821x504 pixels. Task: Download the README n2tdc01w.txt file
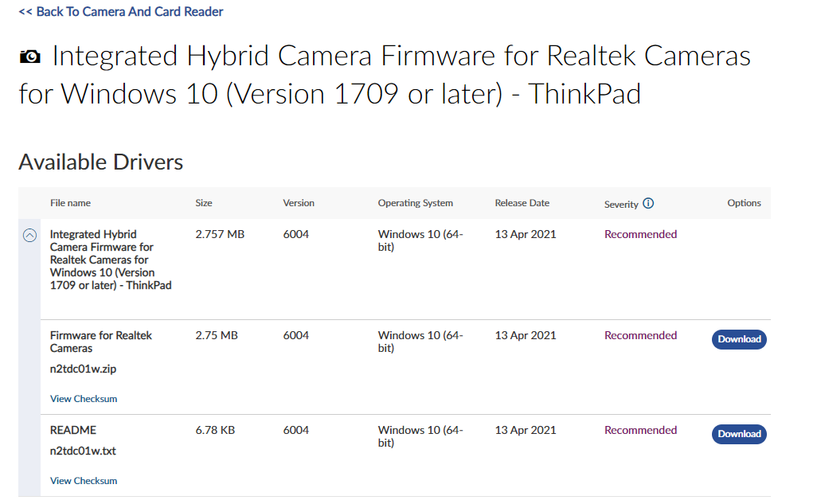[x=739, y=434]
